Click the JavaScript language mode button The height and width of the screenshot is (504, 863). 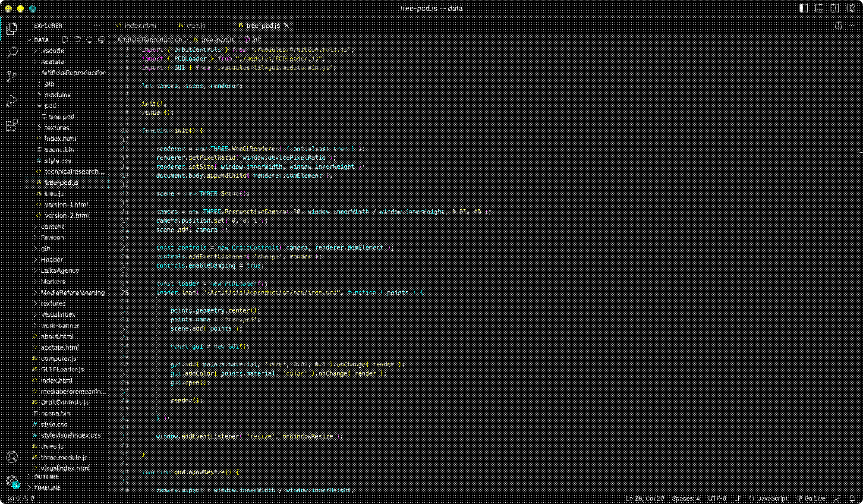(x=772, y=498)
